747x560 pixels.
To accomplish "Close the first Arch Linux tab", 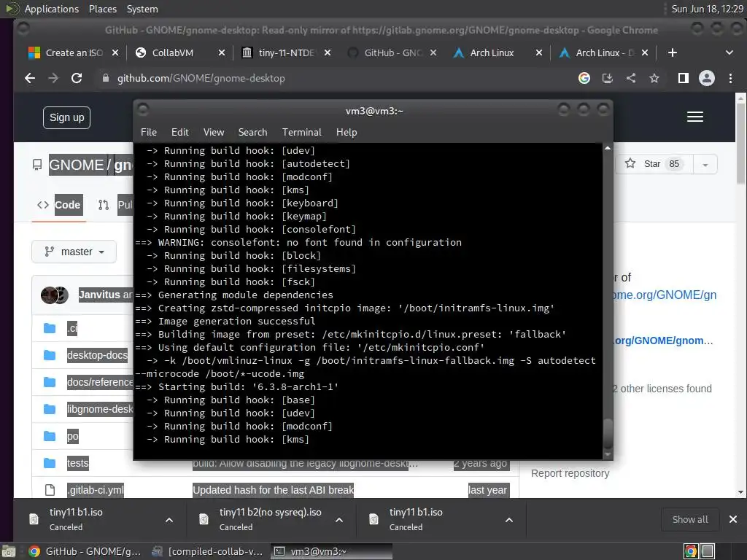I will click(539, 52).
